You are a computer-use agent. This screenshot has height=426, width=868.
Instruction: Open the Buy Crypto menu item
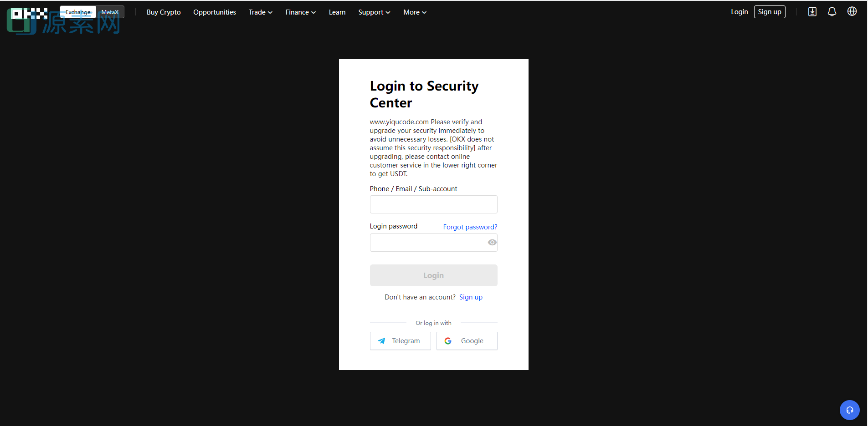coord(164,12)
